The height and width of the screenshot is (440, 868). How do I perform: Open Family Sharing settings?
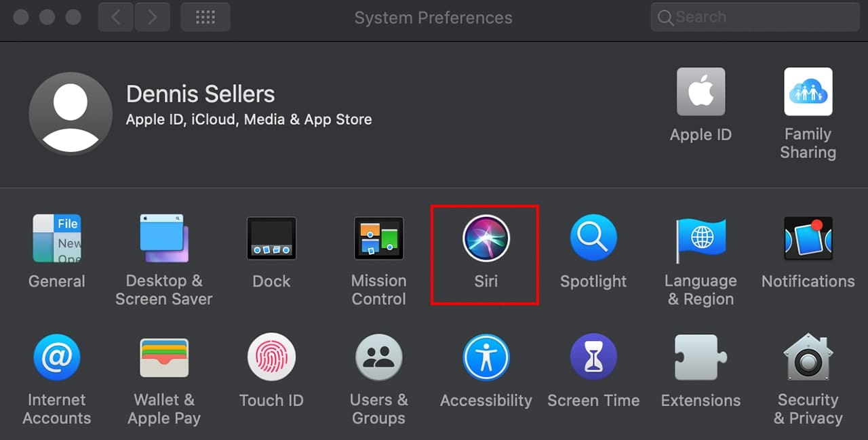[x=808, y=92]
